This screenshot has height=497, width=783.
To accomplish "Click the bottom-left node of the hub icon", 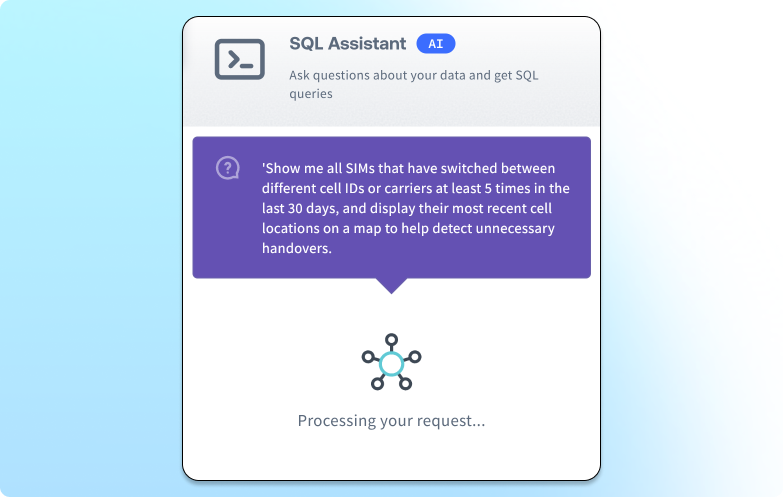I will coord(377,384).
